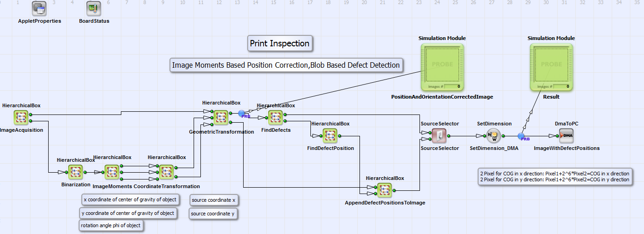Select the FindDefectPosition hierarchical box
Image resolution: width=644 pixels, height=234 pixels.
(x=330, y=135)
